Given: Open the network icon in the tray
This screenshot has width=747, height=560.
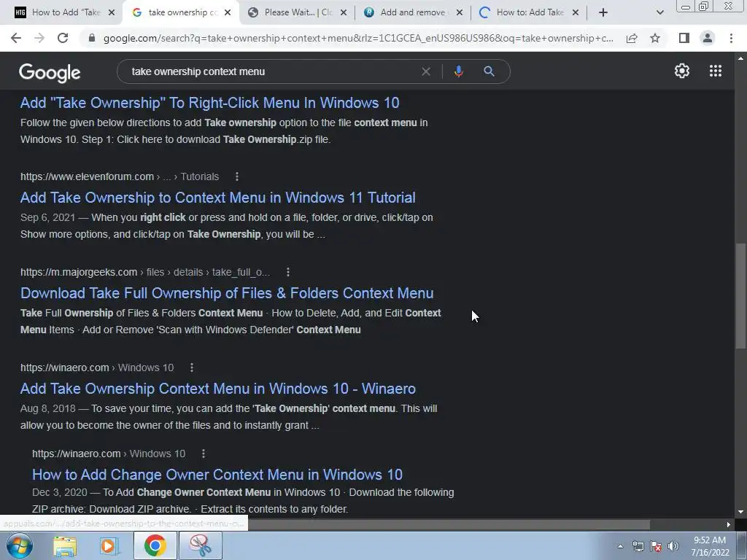Looking at the screenshot, I should click(638, 546).
